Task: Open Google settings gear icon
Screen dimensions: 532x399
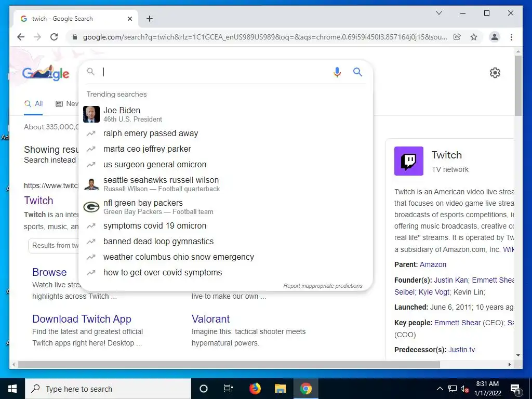Action: click(495, 73)
